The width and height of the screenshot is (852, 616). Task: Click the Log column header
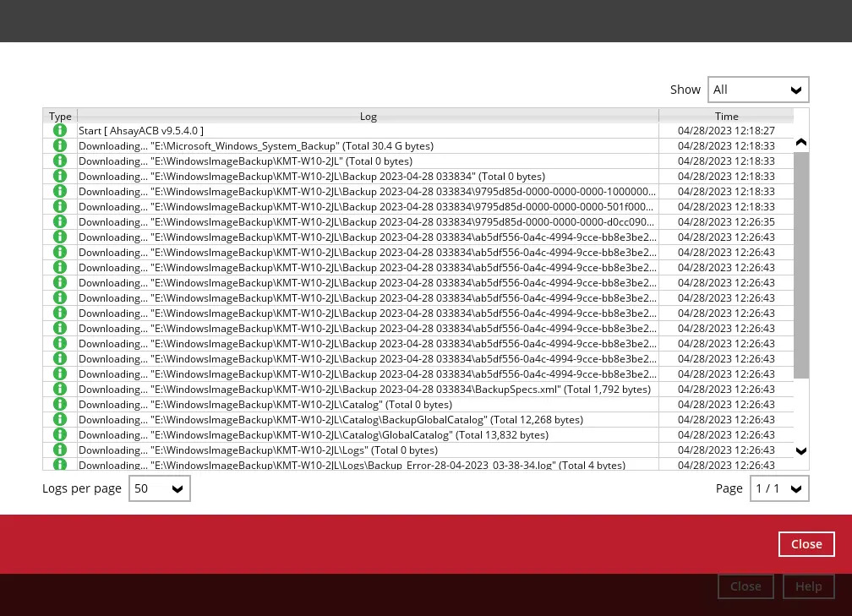[x=368, y=117]
